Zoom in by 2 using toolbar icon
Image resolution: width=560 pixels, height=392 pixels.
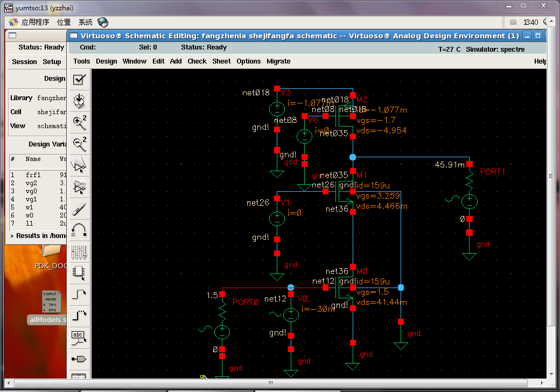(x=79, y=122)
